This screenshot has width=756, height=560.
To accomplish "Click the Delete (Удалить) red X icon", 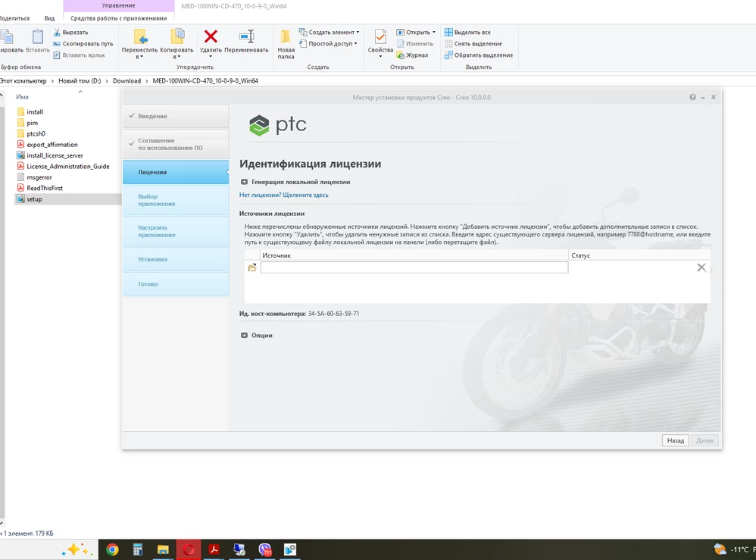I will (x=211, y=36).
